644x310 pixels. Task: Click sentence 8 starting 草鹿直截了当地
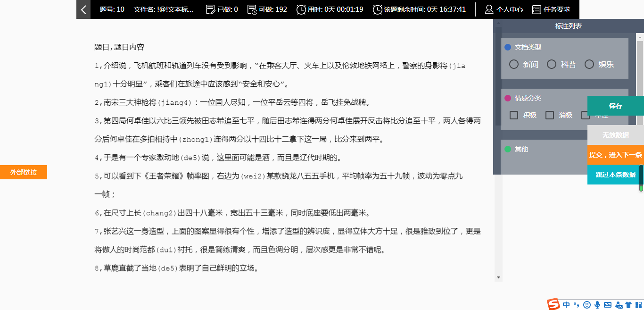click(x=177, y=268)
